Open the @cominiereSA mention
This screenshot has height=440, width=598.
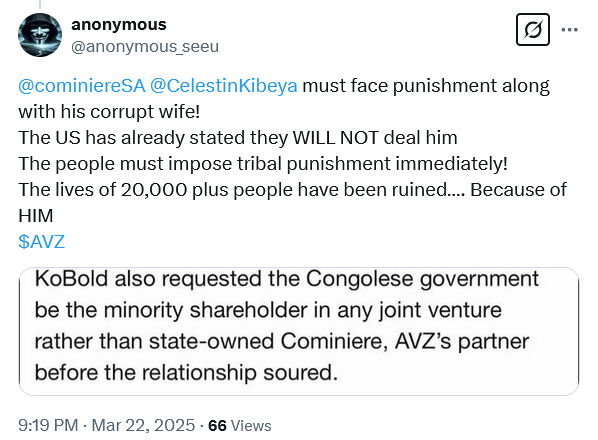[82, 86]
